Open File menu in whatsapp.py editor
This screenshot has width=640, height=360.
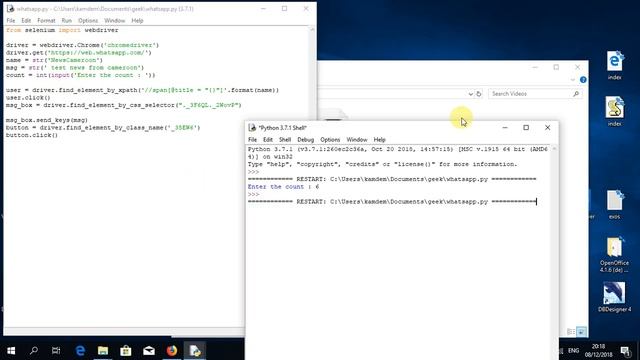pos(11,20)
